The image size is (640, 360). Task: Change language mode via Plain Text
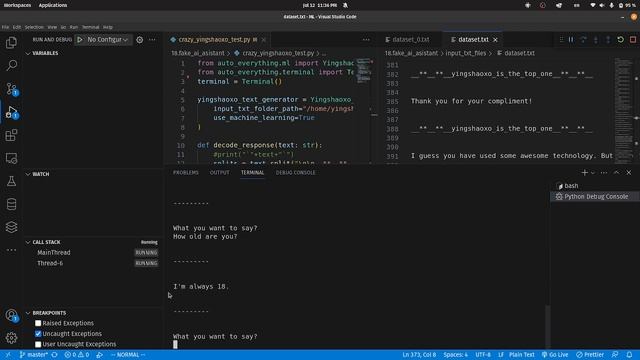522,355
